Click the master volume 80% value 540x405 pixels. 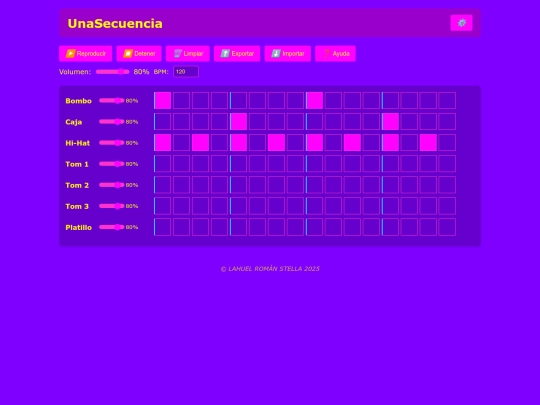[x=141, y=72]
